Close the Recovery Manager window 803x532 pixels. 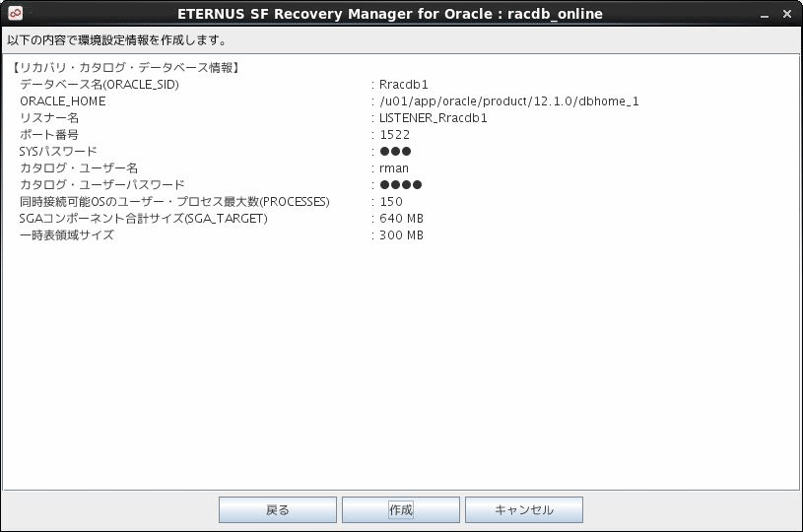(x=787, y=14)
